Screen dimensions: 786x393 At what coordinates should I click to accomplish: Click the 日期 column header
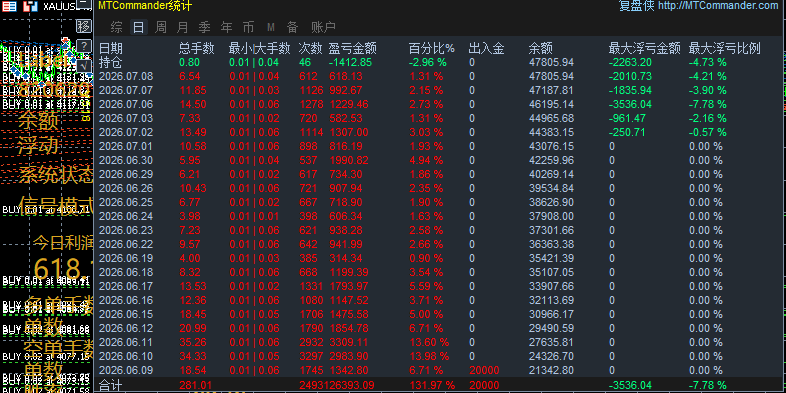(x=111, y=49)
